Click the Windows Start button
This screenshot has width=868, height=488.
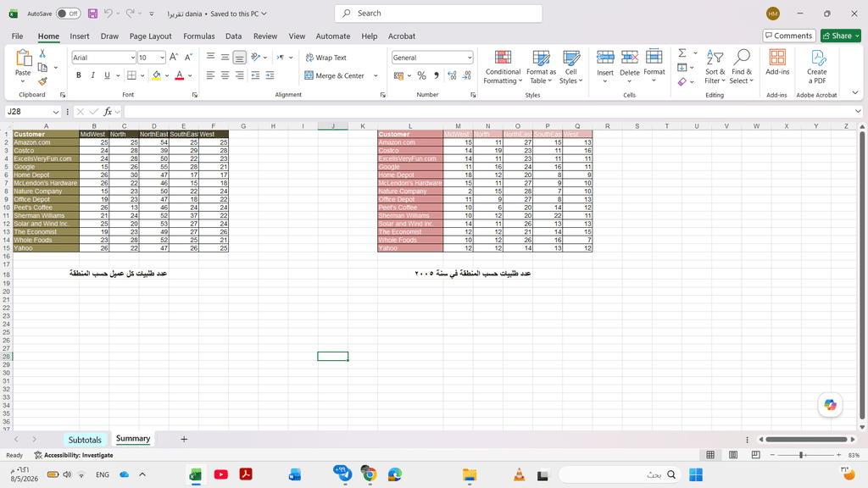(x=696, y=474)
